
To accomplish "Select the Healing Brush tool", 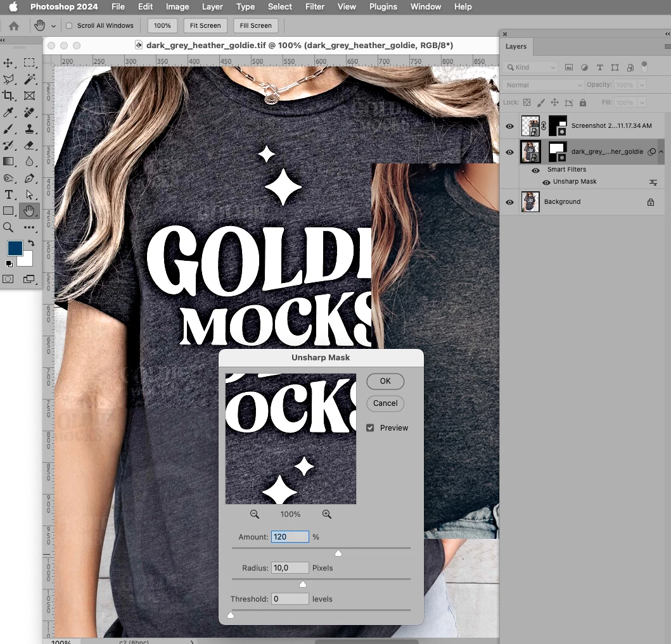I will pos(29,113).
